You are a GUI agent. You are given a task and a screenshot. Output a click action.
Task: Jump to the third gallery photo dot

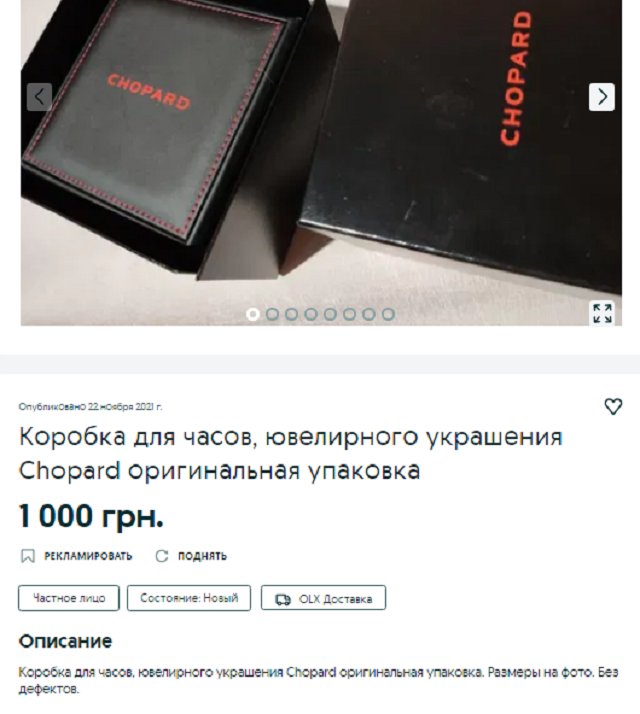point(292,314)
